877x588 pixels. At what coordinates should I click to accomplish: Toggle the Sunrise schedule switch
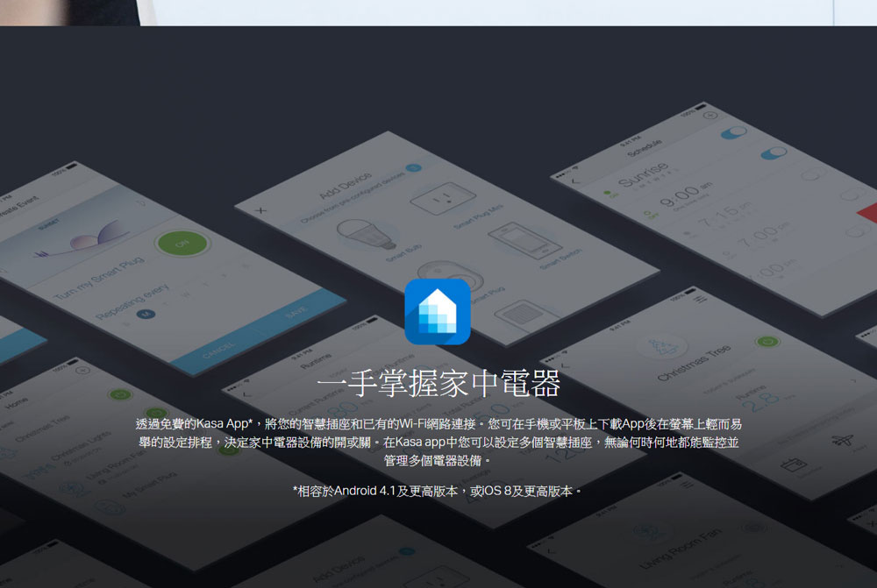tap(733, 133)
